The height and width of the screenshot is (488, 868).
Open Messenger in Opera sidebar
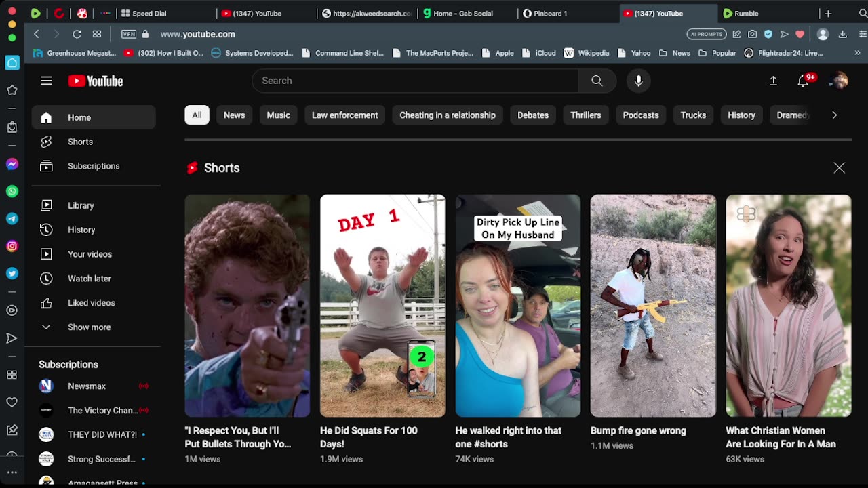pyautogui.click(x=12, y=164)
